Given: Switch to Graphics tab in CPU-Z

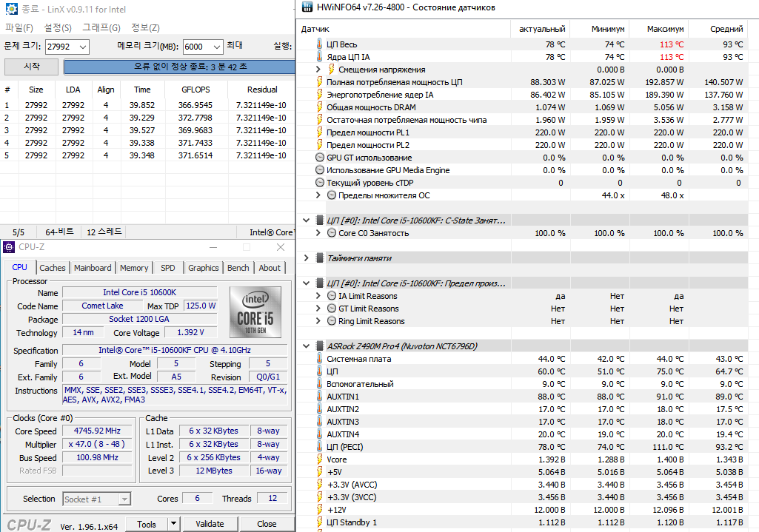Looking at the screenshot, I should click(x=204, y=268).
